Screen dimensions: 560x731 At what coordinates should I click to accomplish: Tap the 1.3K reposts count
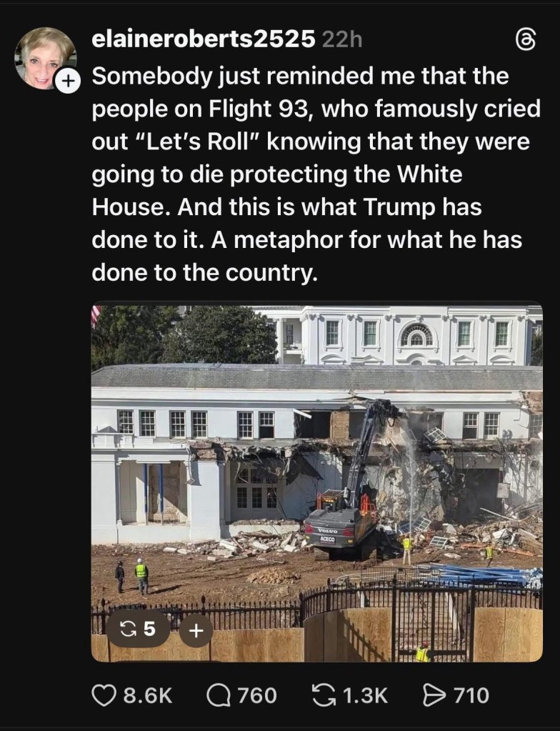pos(366,695)
